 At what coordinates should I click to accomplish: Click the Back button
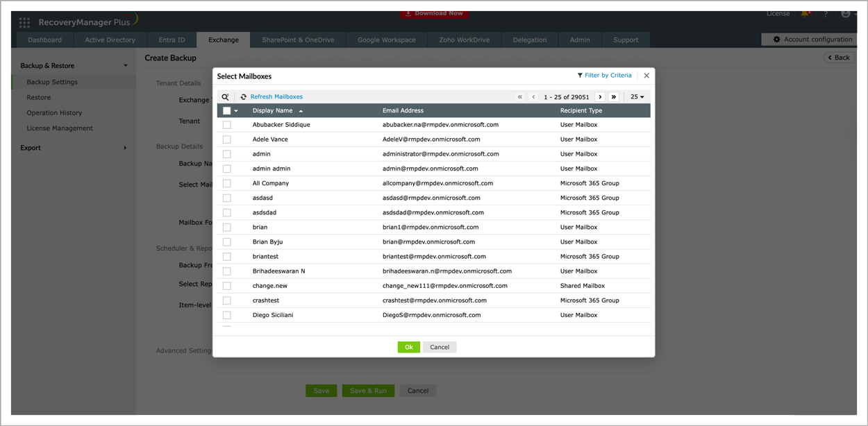(x=839, y=58)
